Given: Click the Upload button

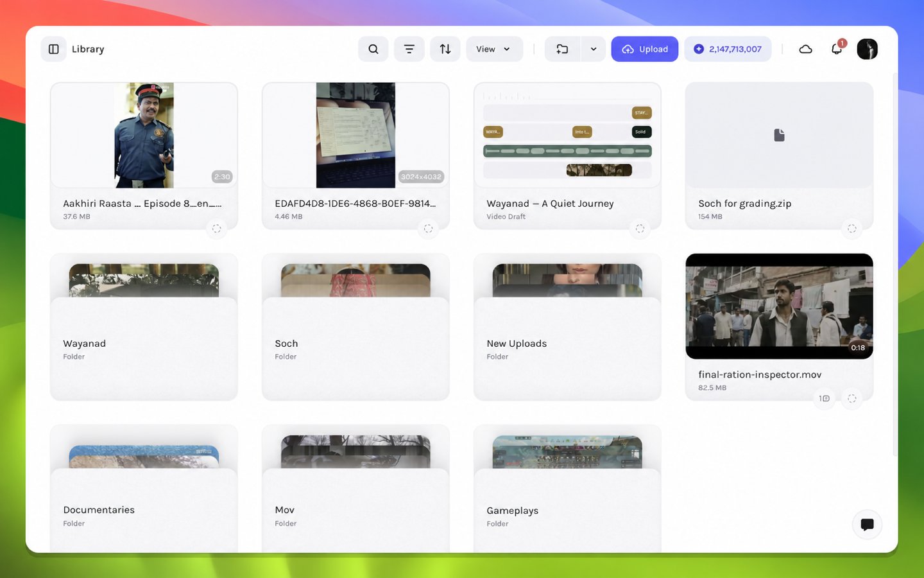Looking at the screenshot, I should point(644,49).
